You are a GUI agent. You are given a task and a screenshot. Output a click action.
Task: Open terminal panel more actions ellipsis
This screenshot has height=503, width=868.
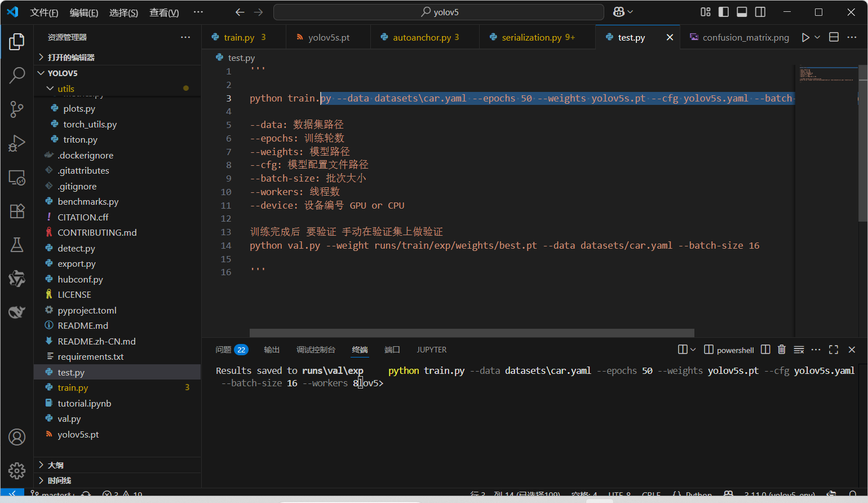tap(816, 350)
